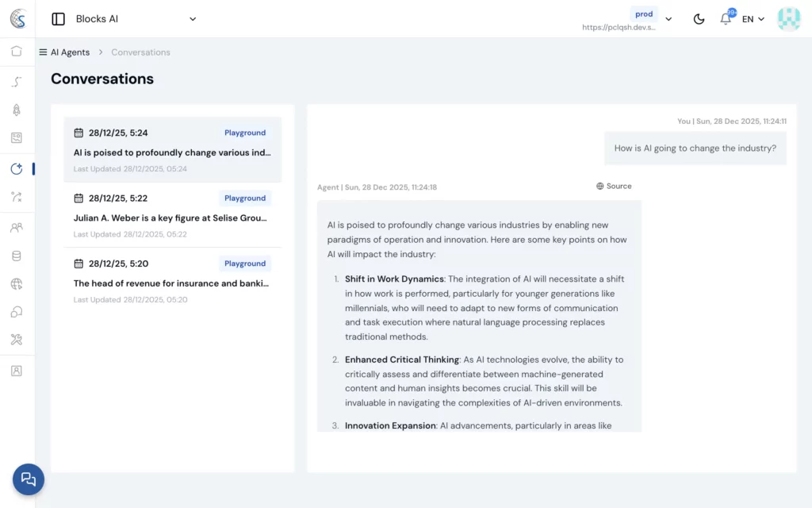Screen dimensions: 812x508
Task: Open the rocket icon in the sidebar
Action: point(17,110)
